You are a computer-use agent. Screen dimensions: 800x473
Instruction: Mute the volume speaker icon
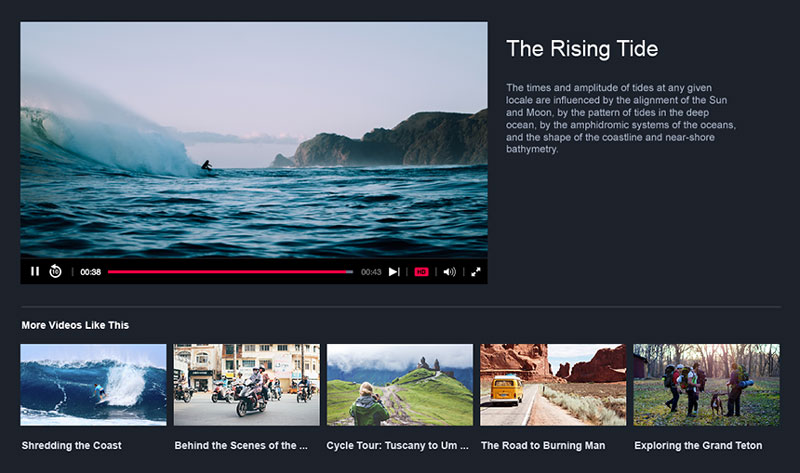tap(449, 272)
